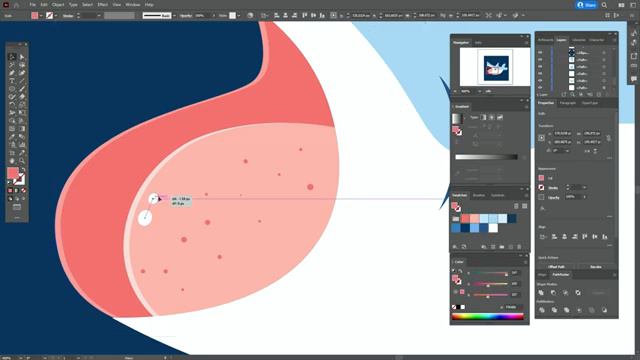Screen dimensions: 640x360
Task: Select the Paintbrush tool
Action: click(22, 89)
